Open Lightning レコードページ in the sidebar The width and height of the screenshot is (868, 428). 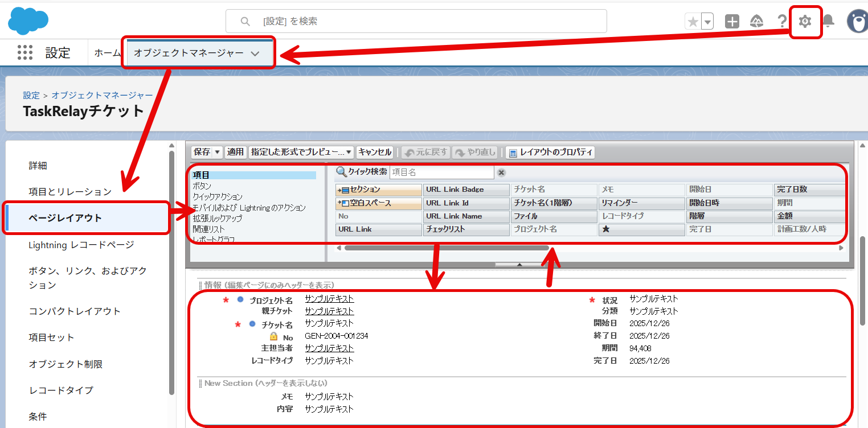pyautogui.click(x=81, y=245)
